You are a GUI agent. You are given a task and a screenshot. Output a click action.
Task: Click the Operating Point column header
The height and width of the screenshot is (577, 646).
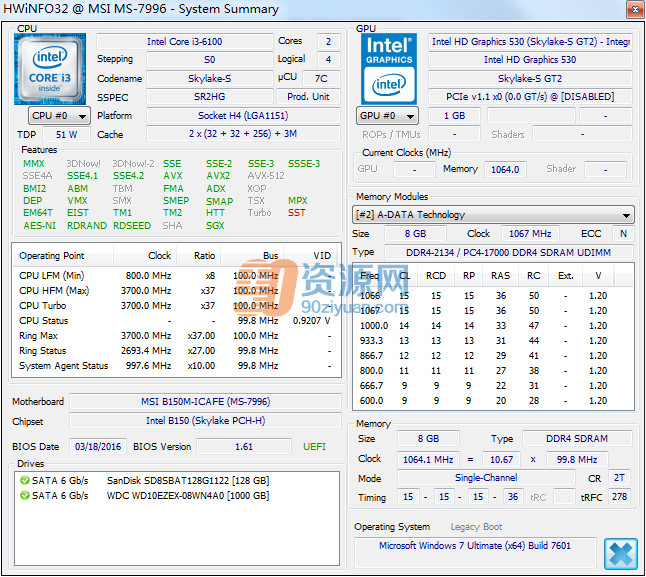pyautogui.click(x=63, y=256)
